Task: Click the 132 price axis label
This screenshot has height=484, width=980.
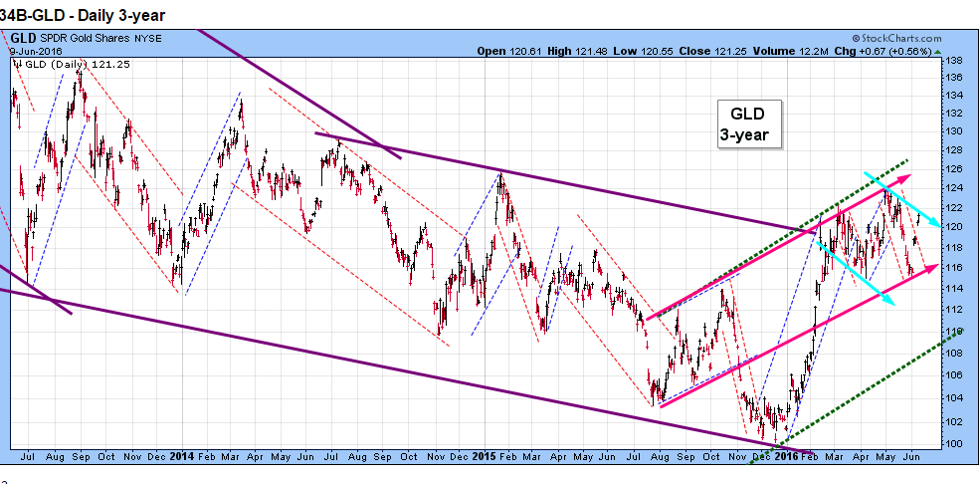Action: click(x=953, y=114)
